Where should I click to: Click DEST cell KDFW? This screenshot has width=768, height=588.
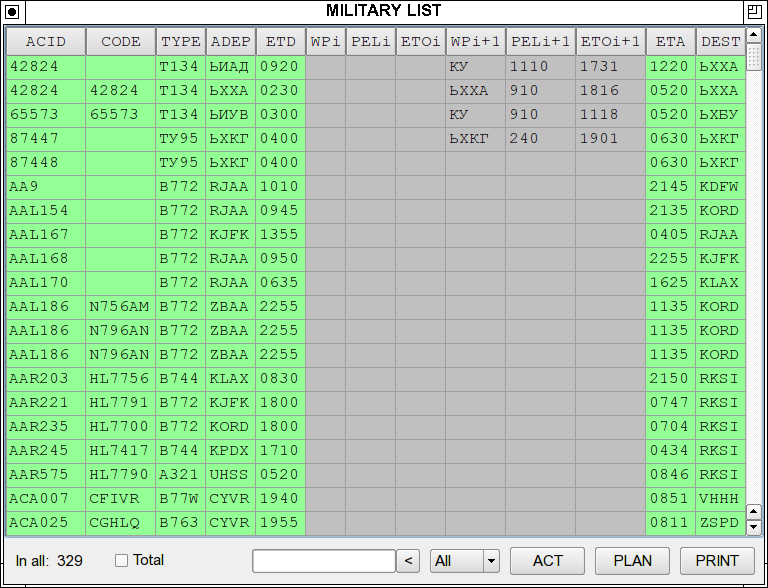point(720,187)
